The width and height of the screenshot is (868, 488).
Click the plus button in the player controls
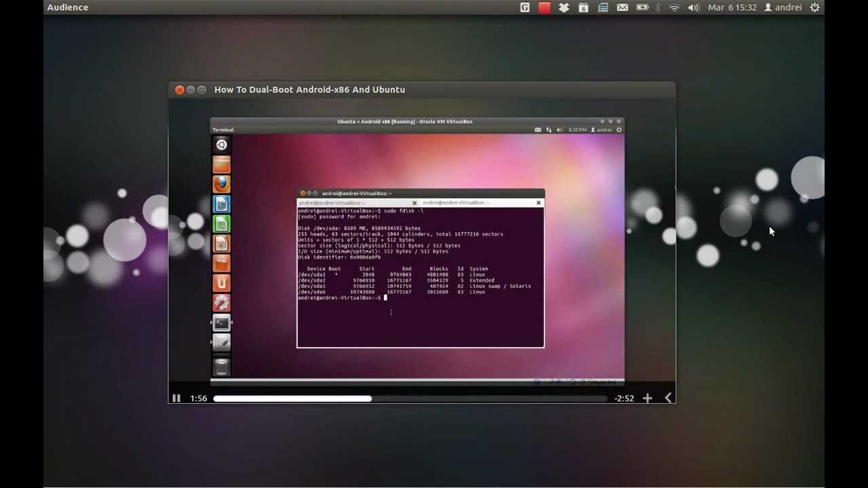648,399
